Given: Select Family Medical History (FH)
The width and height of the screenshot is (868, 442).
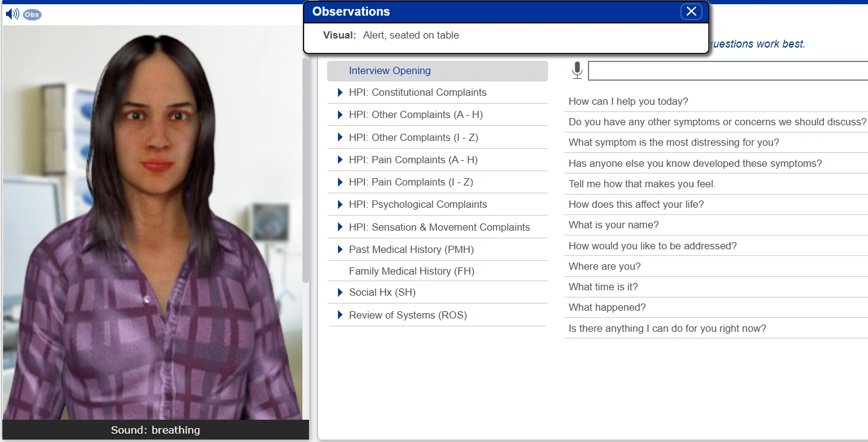Looking at the screenshot, I should coord(437,271).
